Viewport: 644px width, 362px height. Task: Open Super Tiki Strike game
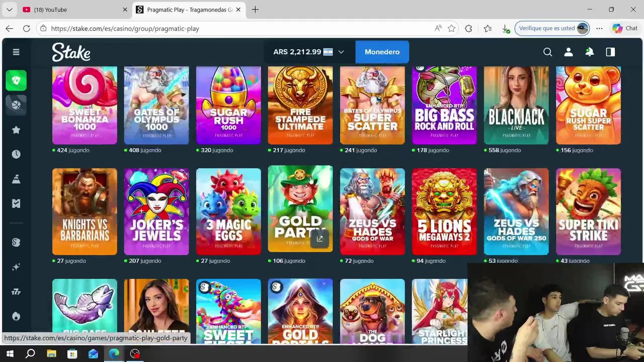click(x=588, y=212)
